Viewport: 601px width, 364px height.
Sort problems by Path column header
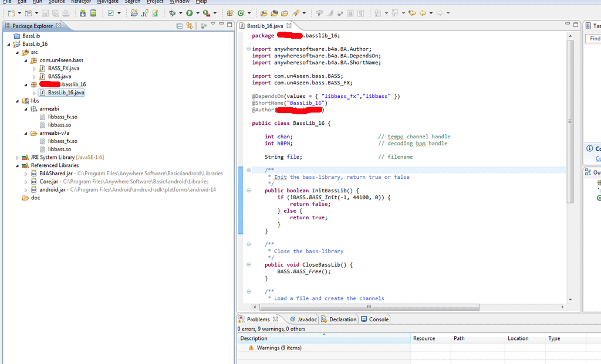[x=478, y=338]
